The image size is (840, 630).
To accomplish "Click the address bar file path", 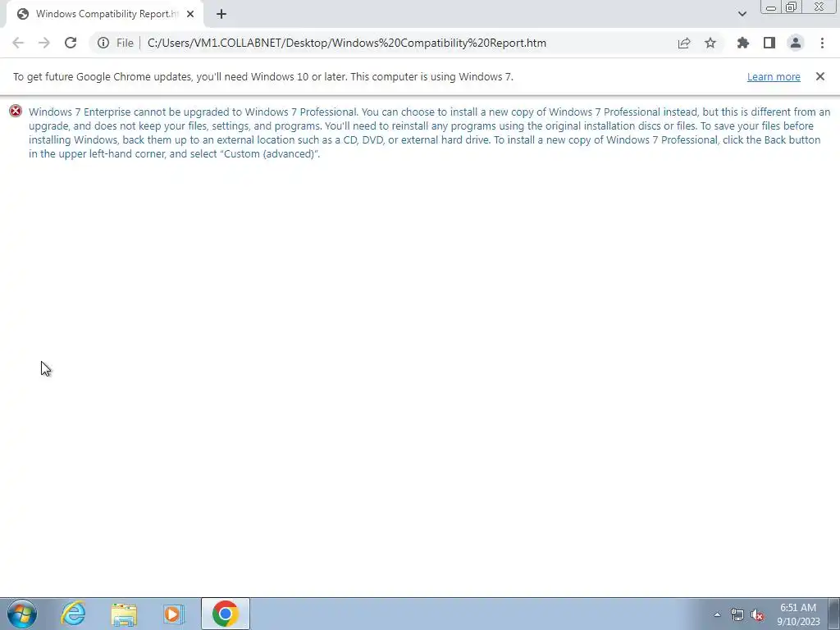I will pyautogui.click(x=347, y=43).
